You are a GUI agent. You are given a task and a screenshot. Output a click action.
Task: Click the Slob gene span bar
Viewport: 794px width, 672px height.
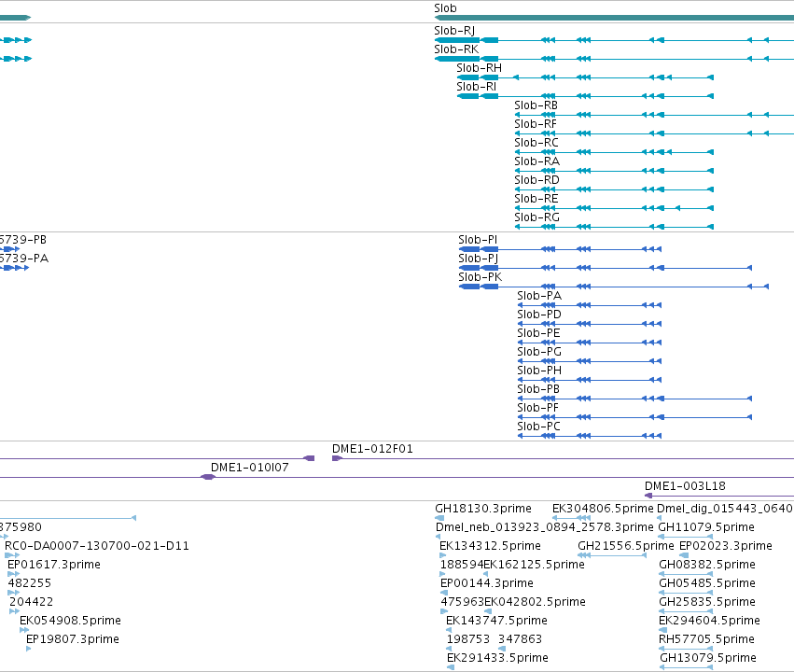pyautogui.click(x=614, y=18)
